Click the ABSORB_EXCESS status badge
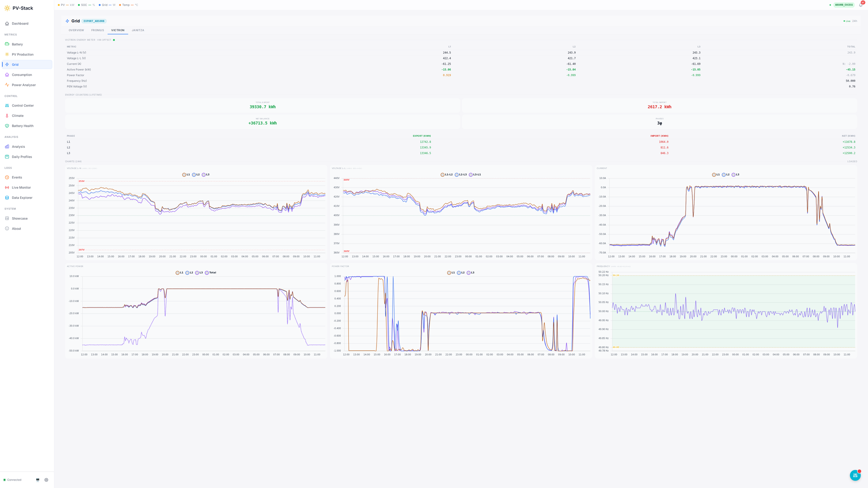The width and height of the screenshot is (868, 488). 844,5
